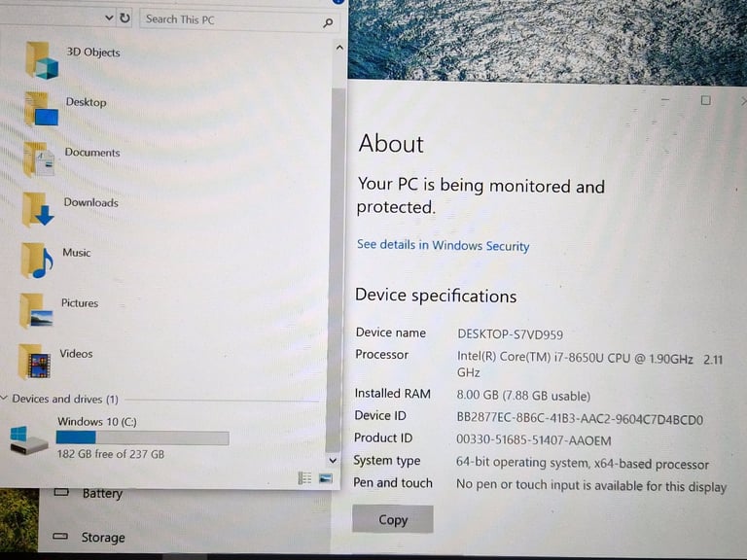This screenshot has height=560, width=747.
Task: Open the Videos folder icon
Action: 34,362
